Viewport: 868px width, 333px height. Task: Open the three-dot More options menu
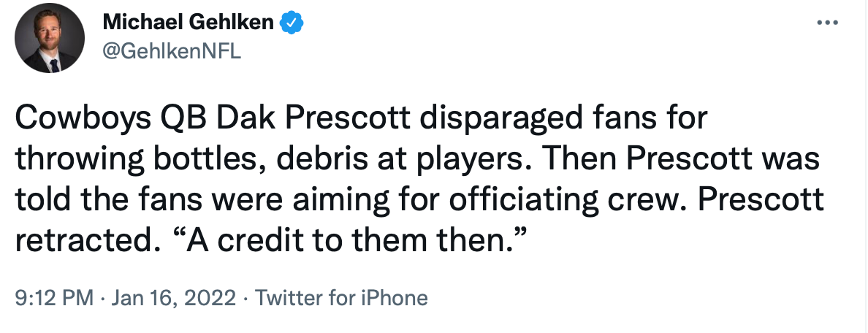point(827,23)
